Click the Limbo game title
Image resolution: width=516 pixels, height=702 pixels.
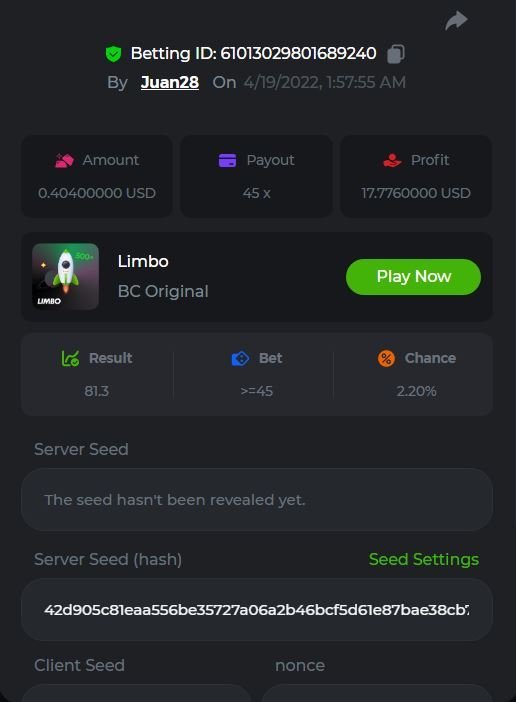(143, 261)
